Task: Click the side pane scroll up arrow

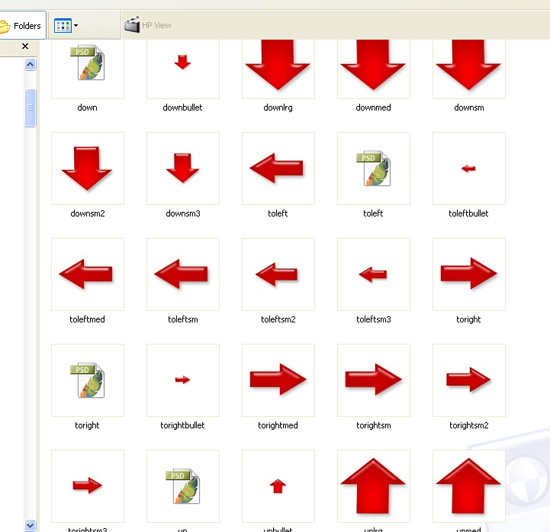Action: 30,65
